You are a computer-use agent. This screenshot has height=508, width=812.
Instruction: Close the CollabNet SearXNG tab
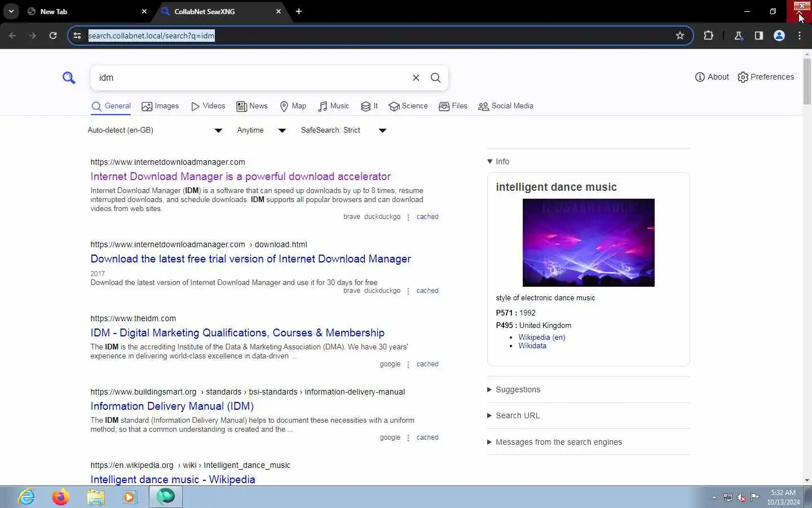coord(279,11)
